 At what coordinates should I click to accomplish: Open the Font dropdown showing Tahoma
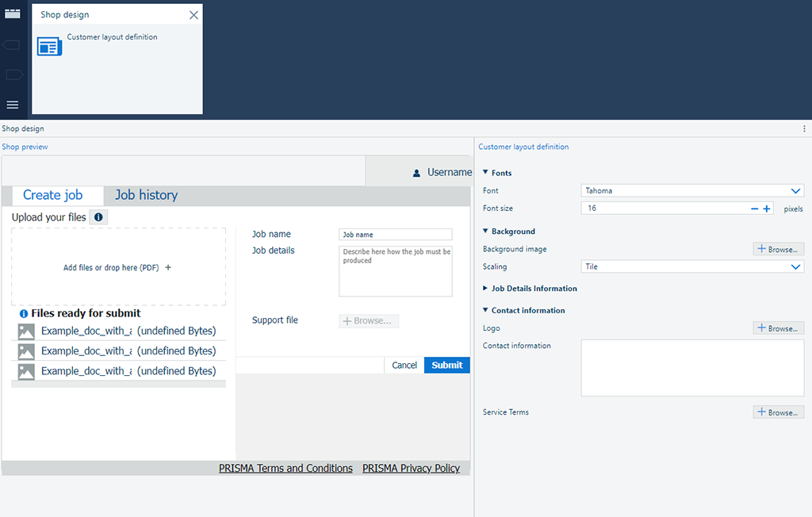pyautogui.click(x=692, y=190)
